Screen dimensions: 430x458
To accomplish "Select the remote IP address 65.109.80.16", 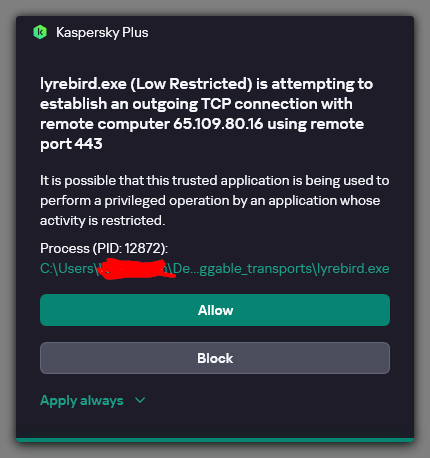I will click(218, 124).
